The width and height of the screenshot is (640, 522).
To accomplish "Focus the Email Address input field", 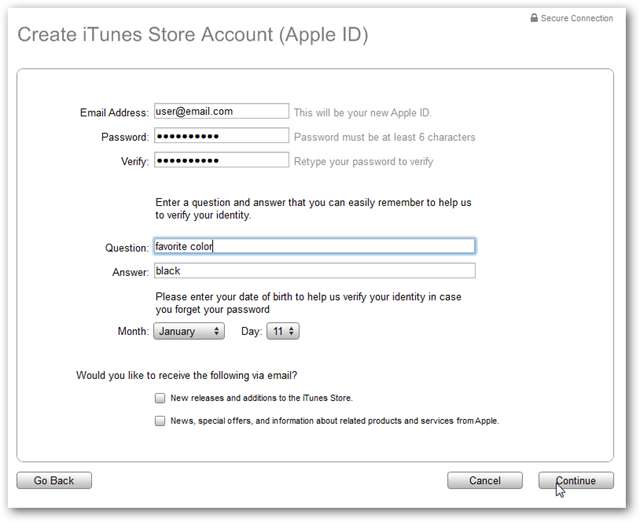I will (x=221, y=111).
